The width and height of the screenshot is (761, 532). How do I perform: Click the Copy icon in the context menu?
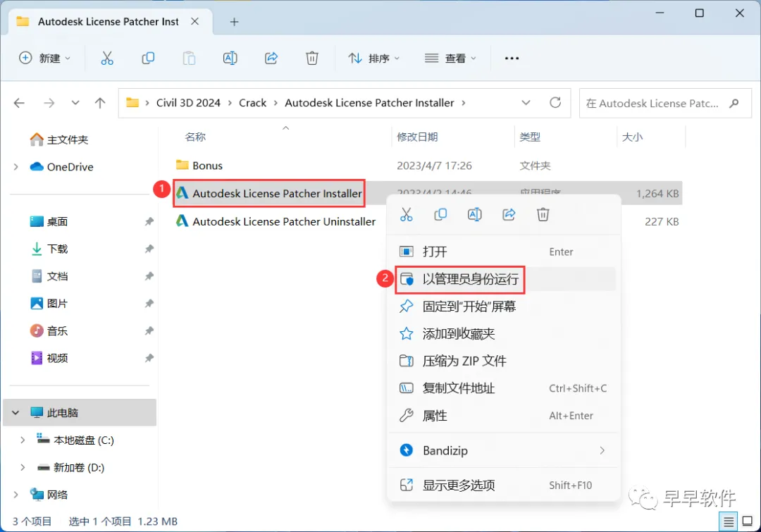[440, 214]
